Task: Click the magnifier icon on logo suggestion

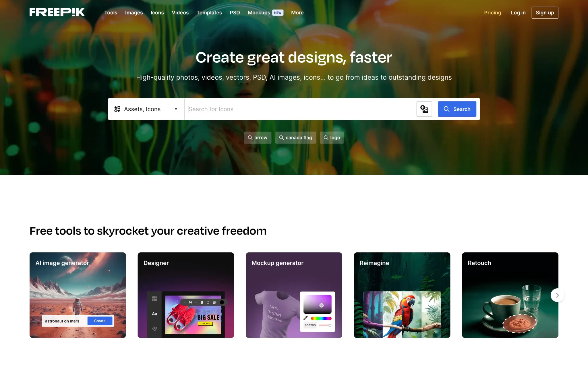Action: [326, 138]
